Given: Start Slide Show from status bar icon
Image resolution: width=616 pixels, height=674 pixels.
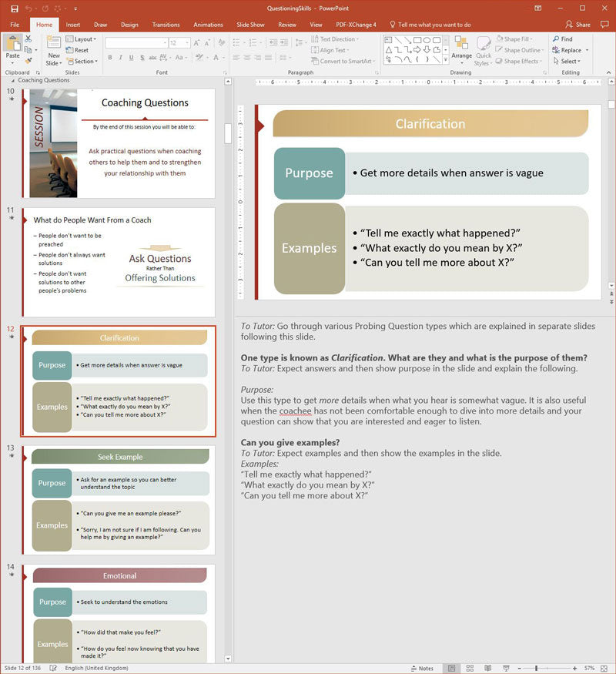Looking at the screenshot, I should coord(506,668).
